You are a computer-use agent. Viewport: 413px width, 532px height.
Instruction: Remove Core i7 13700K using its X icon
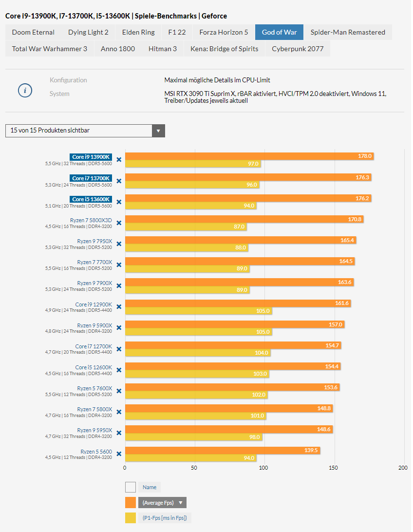(119, 181)
